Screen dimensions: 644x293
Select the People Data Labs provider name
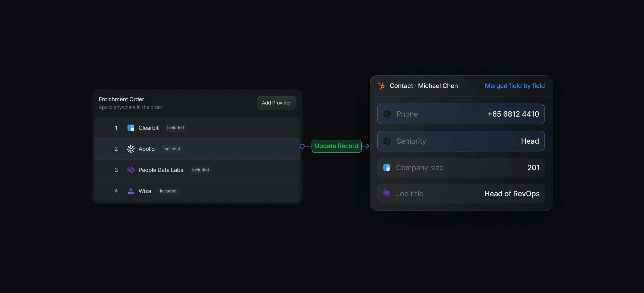point(161,170)
